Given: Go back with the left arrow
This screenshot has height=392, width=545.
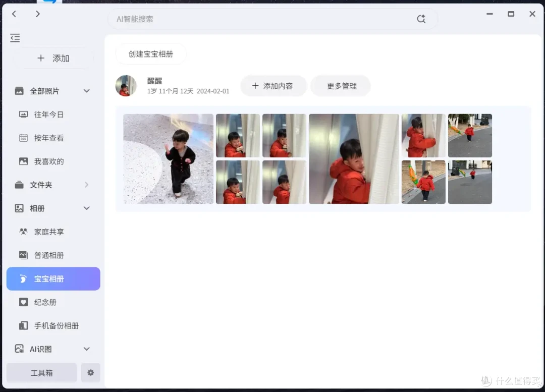Looking at the screenshot, I should point(14,14).
